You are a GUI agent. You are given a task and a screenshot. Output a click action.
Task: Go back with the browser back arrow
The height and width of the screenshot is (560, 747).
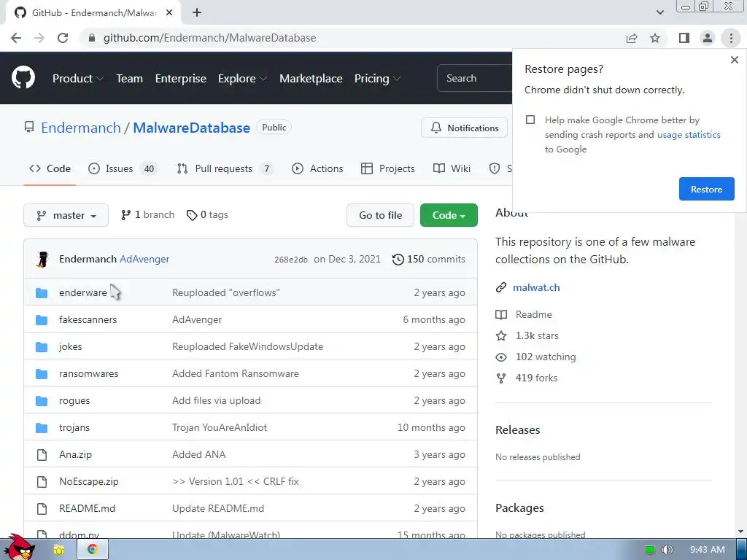[16, 38]
